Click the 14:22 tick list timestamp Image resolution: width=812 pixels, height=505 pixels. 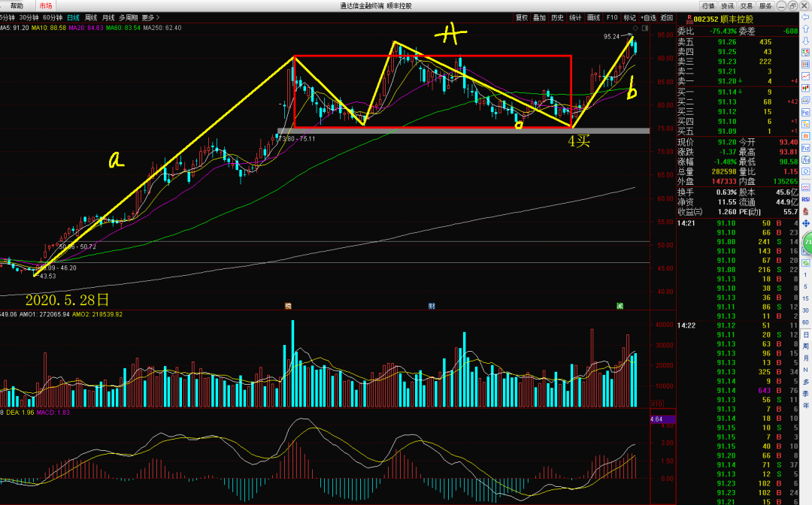(686, 325)
